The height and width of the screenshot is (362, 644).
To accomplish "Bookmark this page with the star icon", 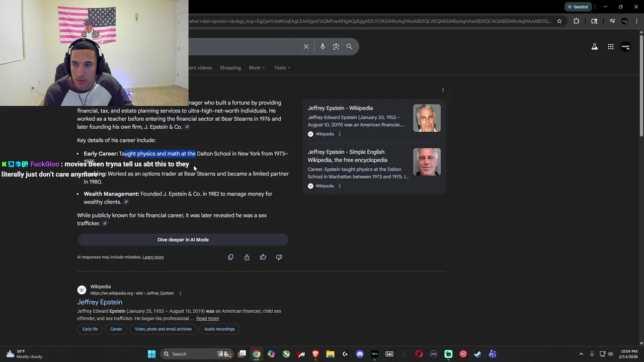I will [559, 21].
